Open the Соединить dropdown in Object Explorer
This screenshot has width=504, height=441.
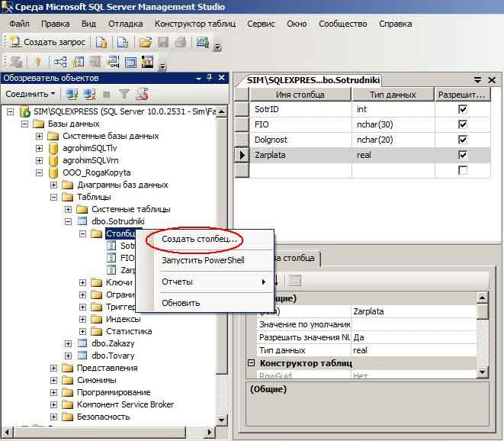click(30, 94)
